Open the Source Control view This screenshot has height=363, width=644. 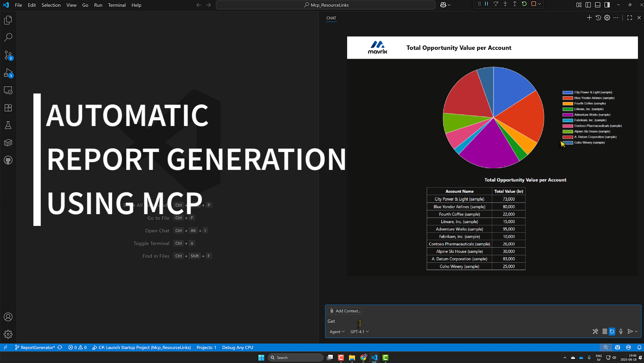(x=8, y=55)
